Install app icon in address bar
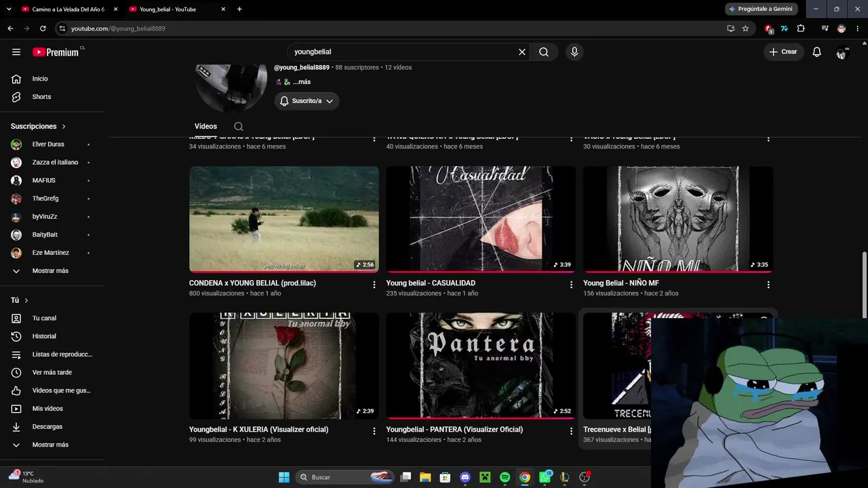868x488 pixels. point(730,28)
